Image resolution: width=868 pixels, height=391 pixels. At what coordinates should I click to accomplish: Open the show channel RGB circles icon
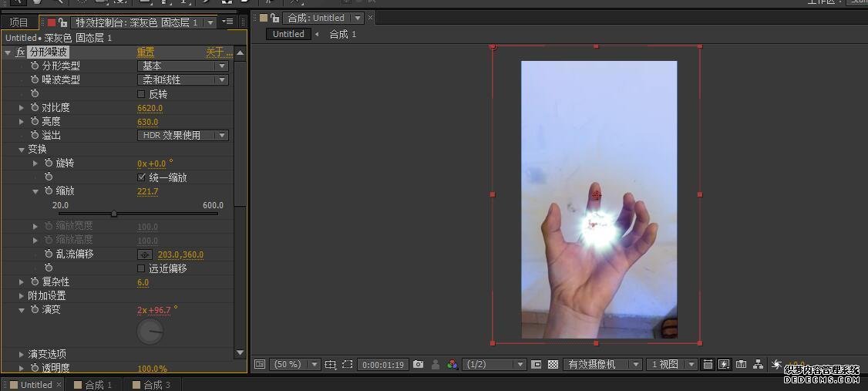tap(453, 365)
